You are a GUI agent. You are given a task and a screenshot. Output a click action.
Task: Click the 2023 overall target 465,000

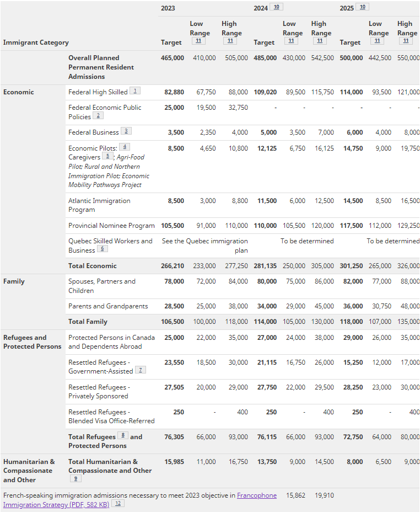click(x=172, y=58)
